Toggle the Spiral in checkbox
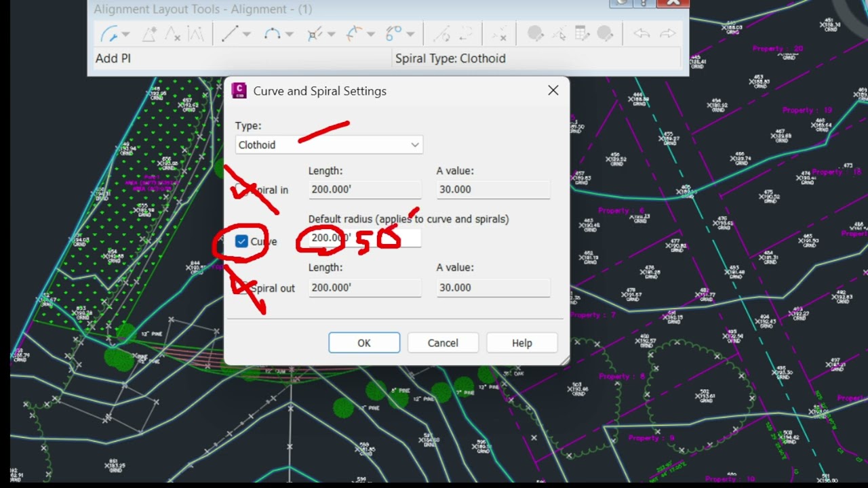 pos(241,190)
